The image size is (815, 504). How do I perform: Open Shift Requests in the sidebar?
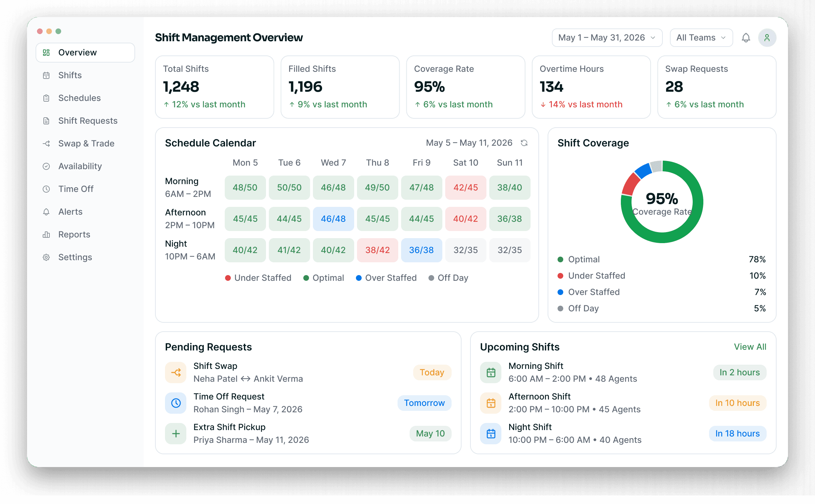(x=85, y=121)
